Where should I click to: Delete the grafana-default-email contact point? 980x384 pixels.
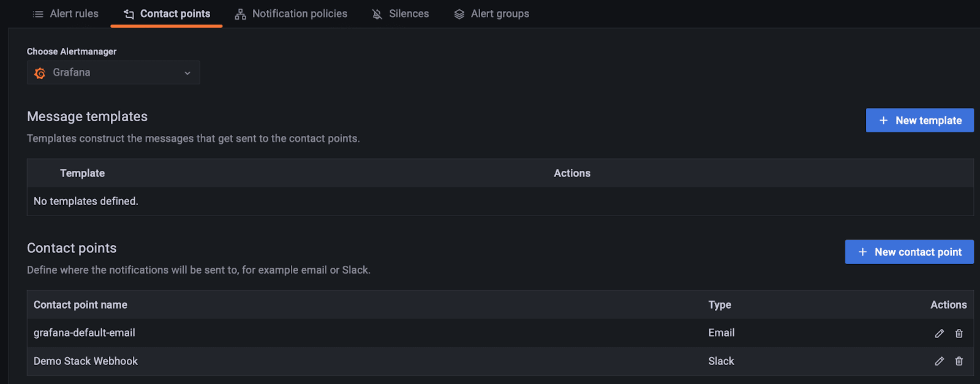click(x=959, y=333)
